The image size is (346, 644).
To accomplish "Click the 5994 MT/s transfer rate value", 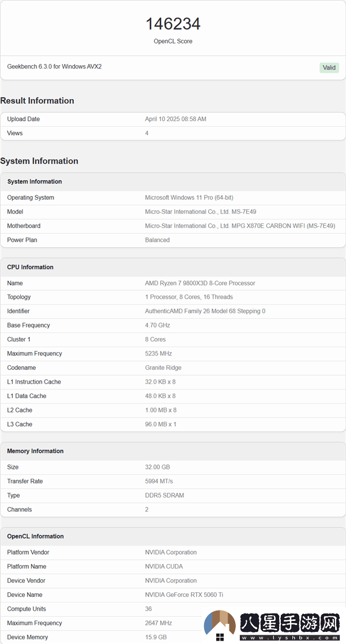I will pyautogui.click(x=159, y=481).
